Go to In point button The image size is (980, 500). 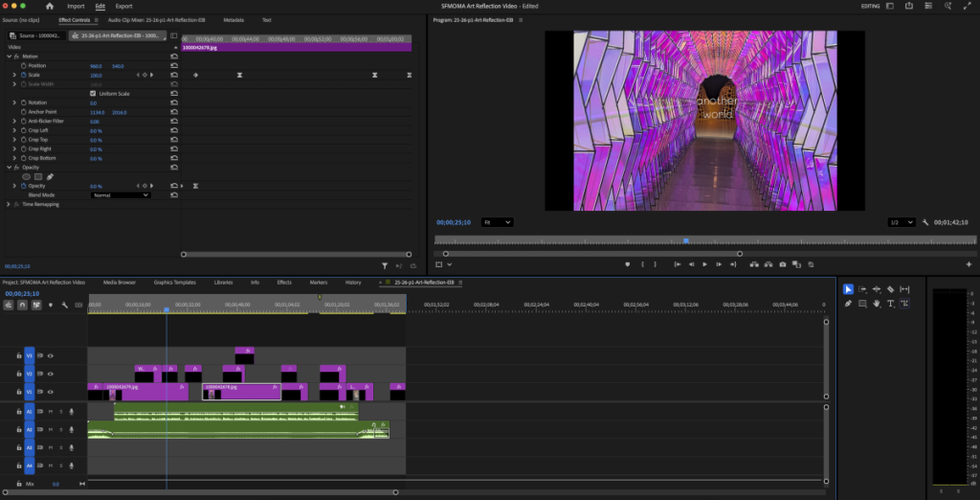(x=677, y=264)
